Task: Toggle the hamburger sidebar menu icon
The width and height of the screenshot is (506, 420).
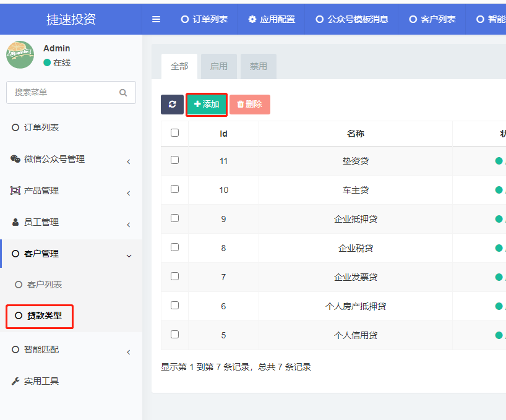Action: (x=156, y=19)
